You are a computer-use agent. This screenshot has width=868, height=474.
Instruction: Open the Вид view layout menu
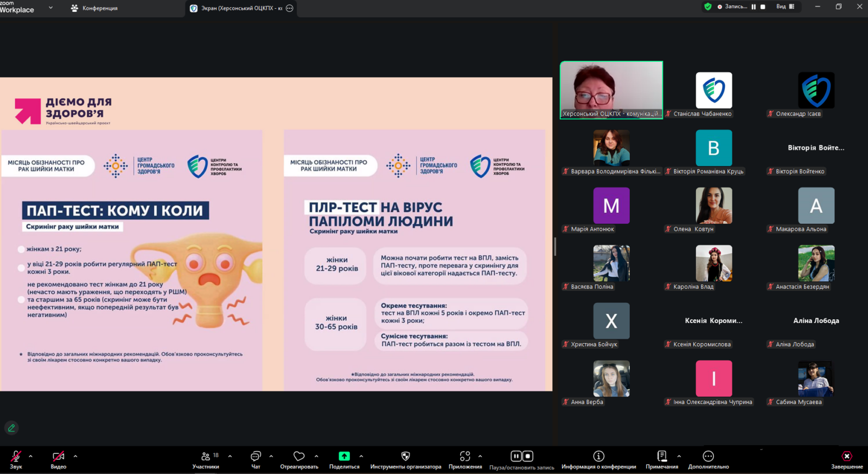point(784,7)
